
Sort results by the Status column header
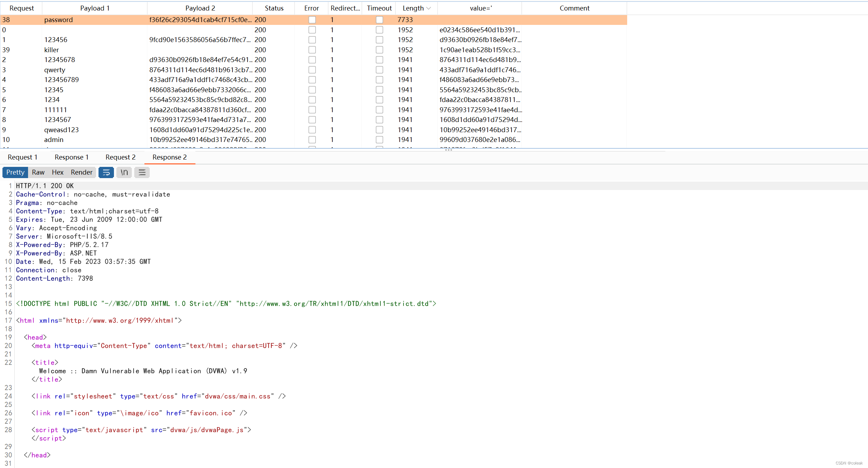[274, 8]
